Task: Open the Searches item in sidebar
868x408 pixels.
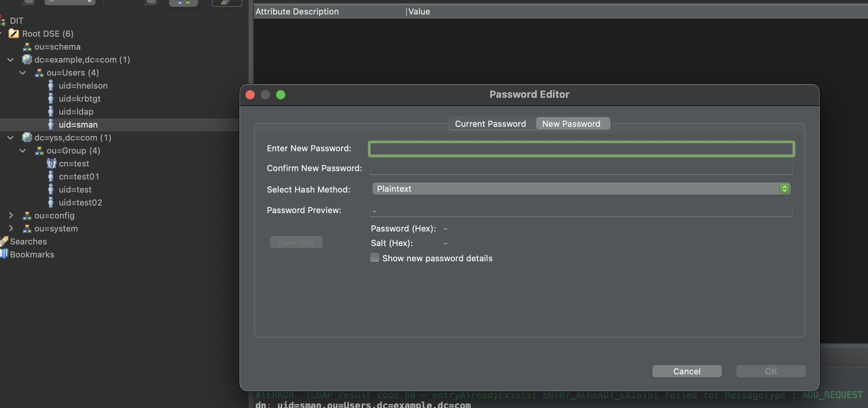Action: tap(28, 241)
